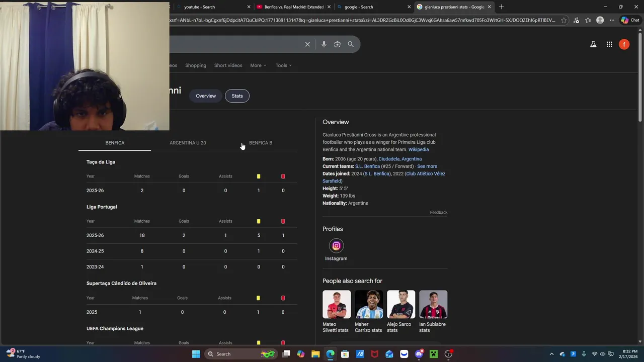Open Copilot Chat in the browser

coord(630,20)
